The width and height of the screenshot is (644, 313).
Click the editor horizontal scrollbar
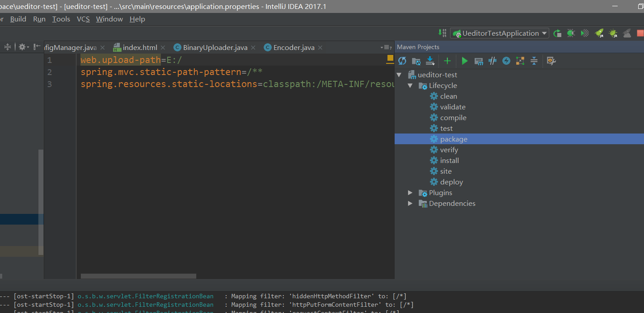[139, 276]
